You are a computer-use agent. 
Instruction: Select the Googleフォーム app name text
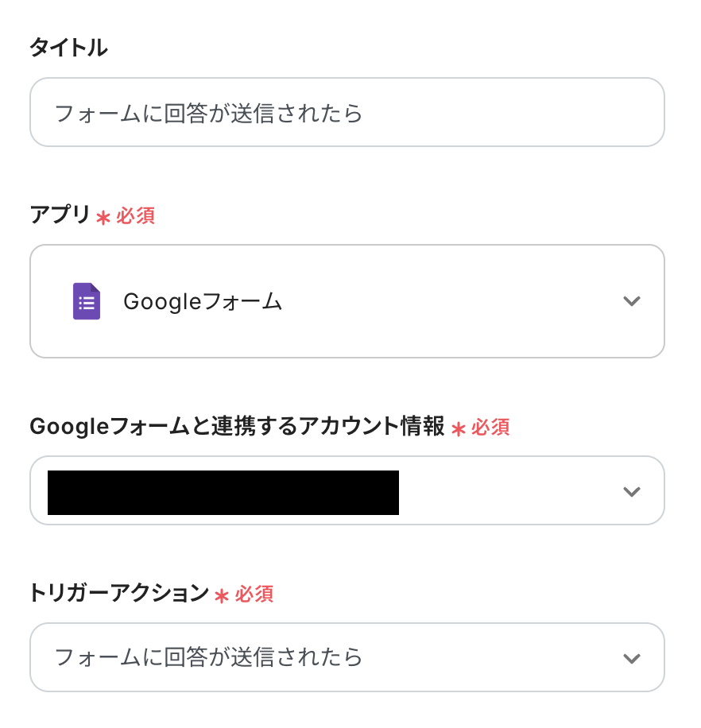pyautogui.click(x=203, y=302)
